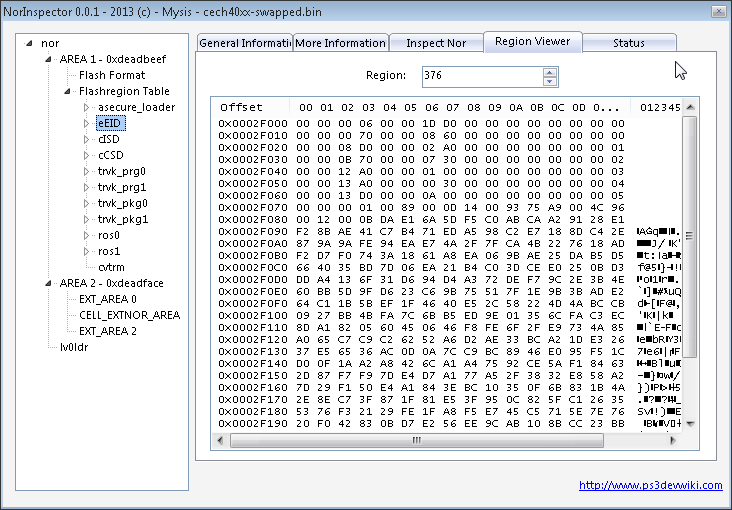Viewport: 732px width, 510px height.
Task: Select the cvtrm tree item
Action: [111, 267]
